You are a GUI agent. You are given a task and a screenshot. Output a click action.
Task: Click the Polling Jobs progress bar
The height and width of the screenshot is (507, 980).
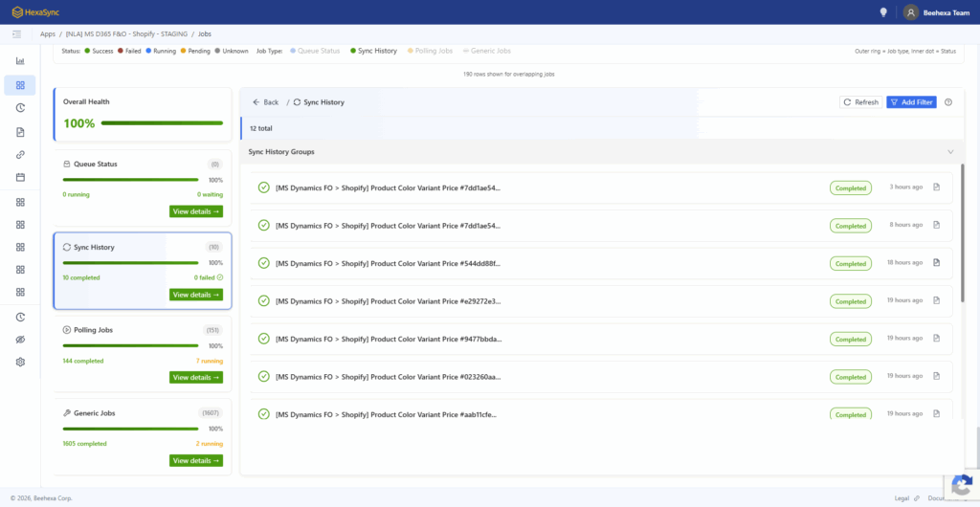[x=130, y=345]
